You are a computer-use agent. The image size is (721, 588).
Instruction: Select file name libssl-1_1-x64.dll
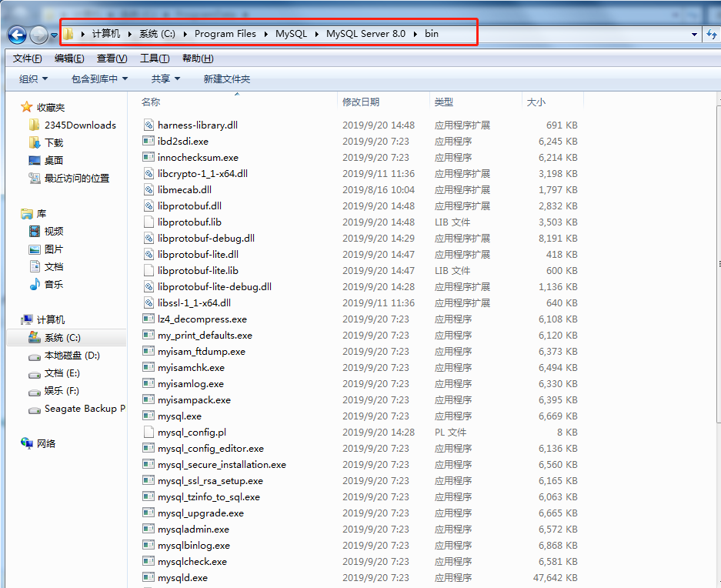point(194,302)
